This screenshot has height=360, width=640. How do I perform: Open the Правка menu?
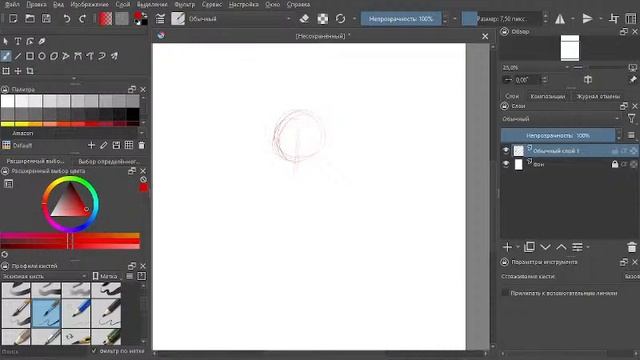[36, 4]
